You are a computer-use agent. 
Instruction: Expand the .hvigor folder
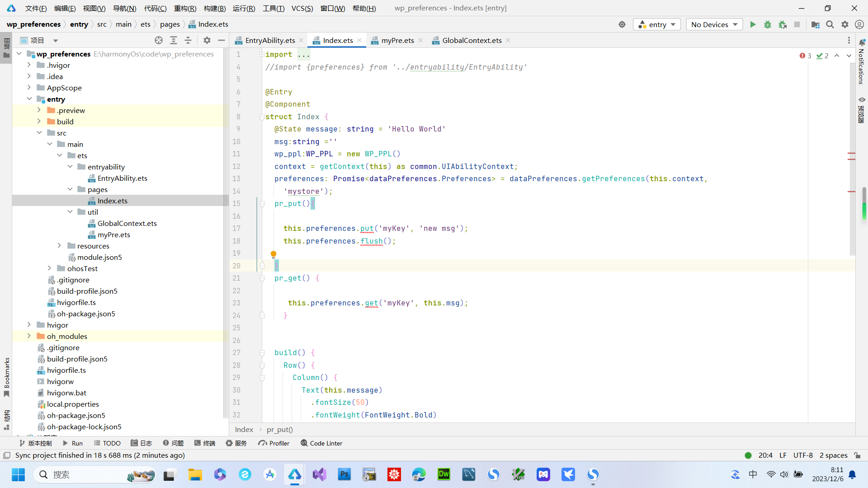(29, 65)
